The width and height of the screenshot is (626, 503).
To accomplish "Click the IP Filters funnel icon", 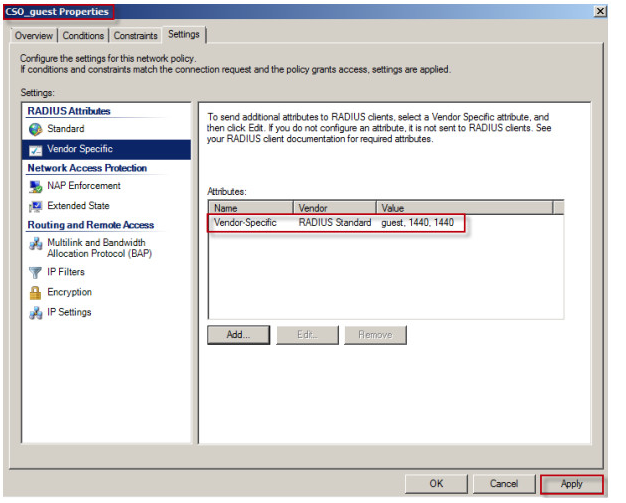I will [36, 272].
